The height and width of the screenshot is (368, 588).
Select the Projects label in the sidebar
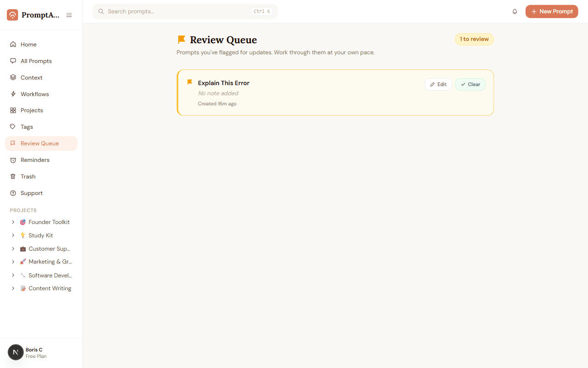[32, 110]
